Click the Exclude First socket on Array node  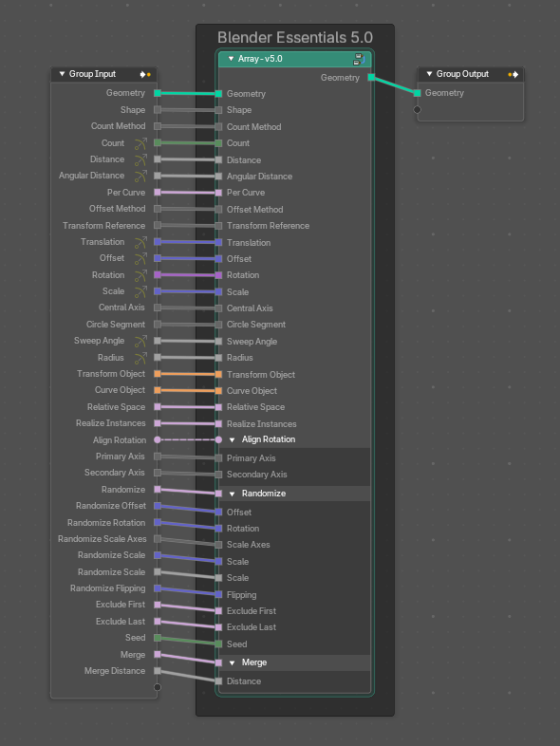tap(218, 611)
